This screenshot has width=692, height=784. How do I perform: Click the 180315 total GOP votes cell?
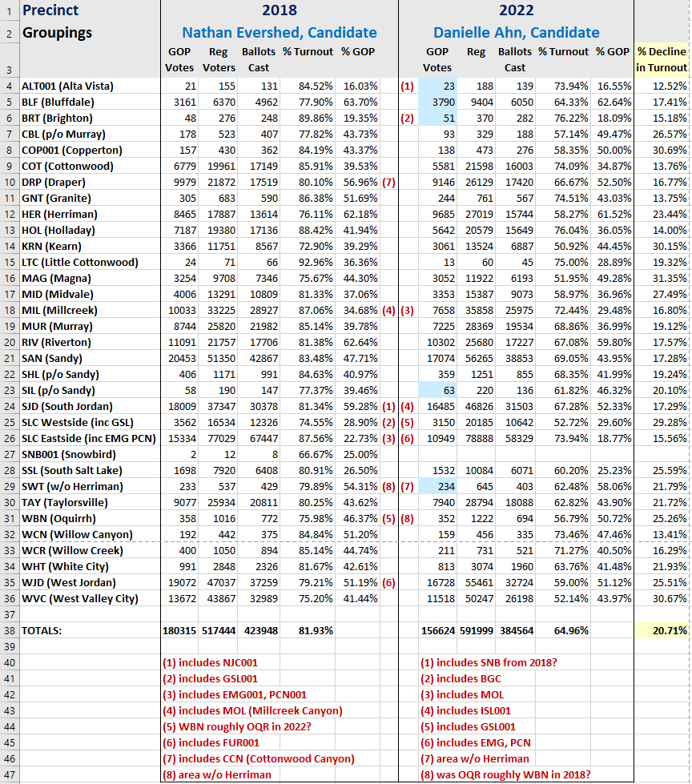coord(179,630)
